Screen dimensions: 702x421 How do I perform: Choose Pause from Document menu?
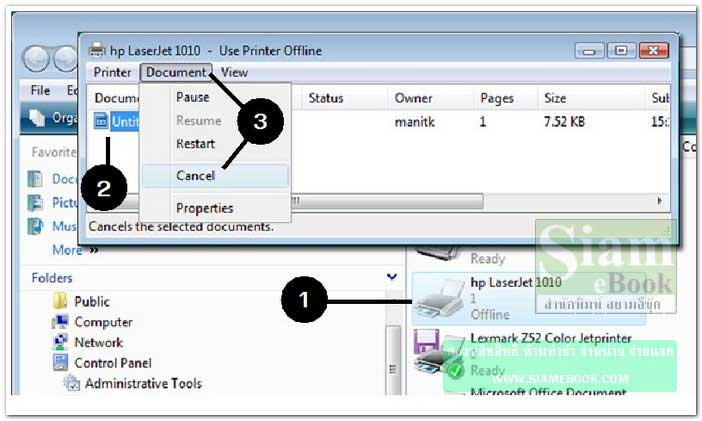tap(193, 97)
